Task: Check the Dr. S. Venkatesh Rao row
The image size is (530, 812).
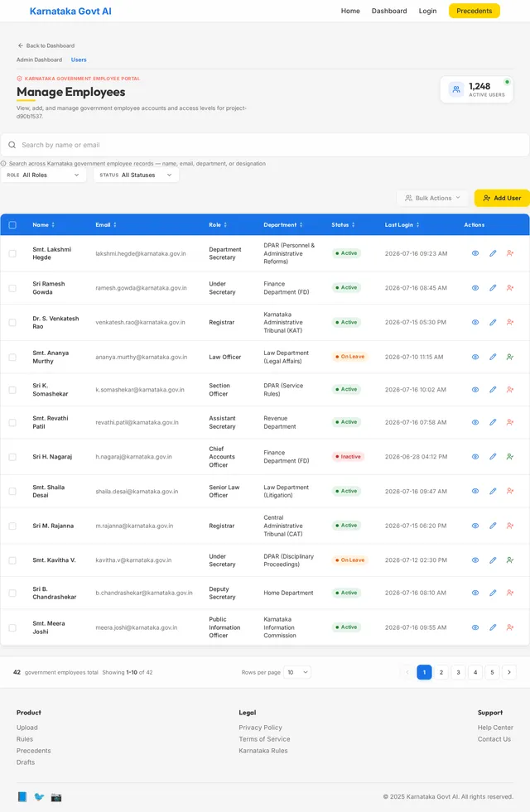Action: click(x=12, y=322)
